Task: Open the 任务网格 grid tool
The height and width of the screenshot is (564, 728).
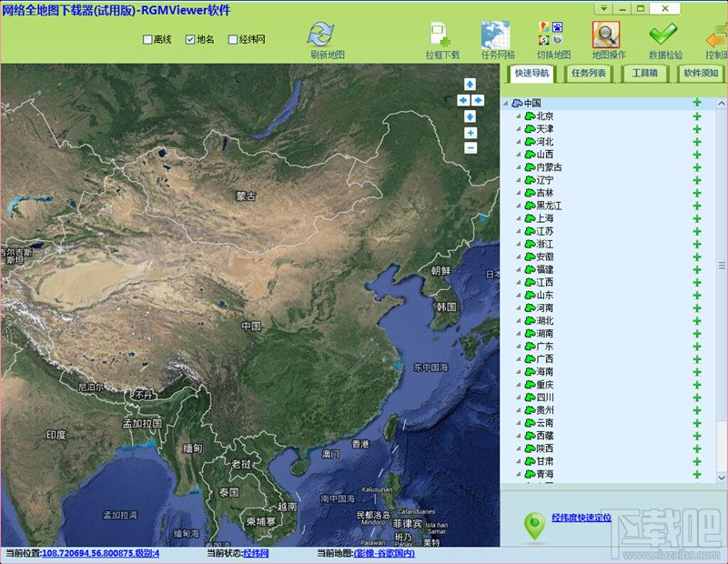Action: point(495,35)
